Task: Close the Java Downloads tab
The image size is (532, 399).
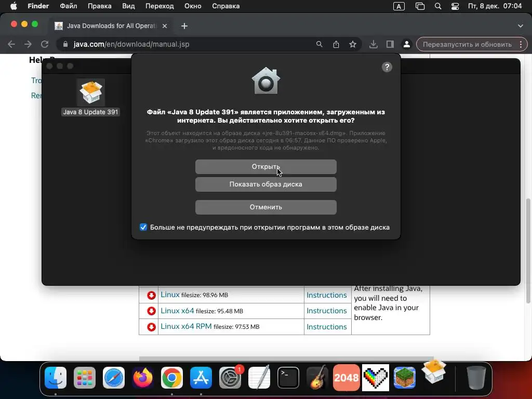Action: pos(165,26)
